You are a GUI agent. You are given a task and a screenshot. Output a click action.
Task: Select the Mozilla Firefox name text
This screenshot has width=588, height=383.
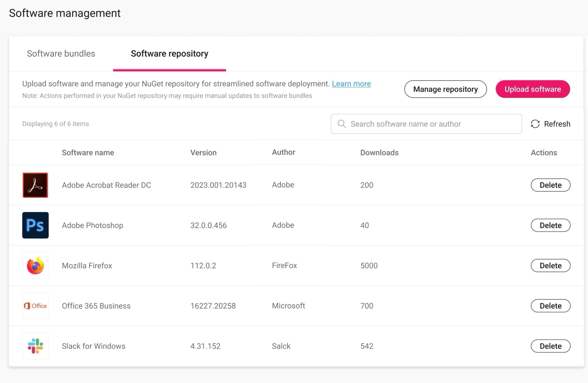(x=87, y=265)
